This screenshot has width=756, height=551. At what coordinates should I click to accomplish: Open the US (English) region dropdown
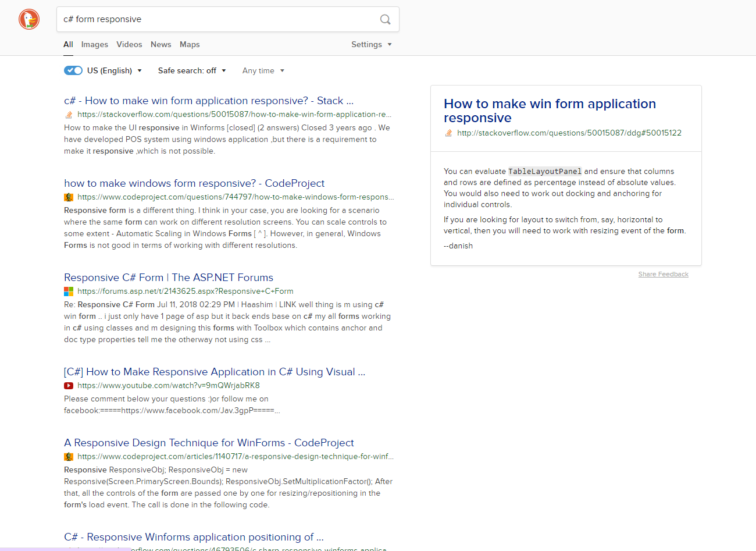115,70
